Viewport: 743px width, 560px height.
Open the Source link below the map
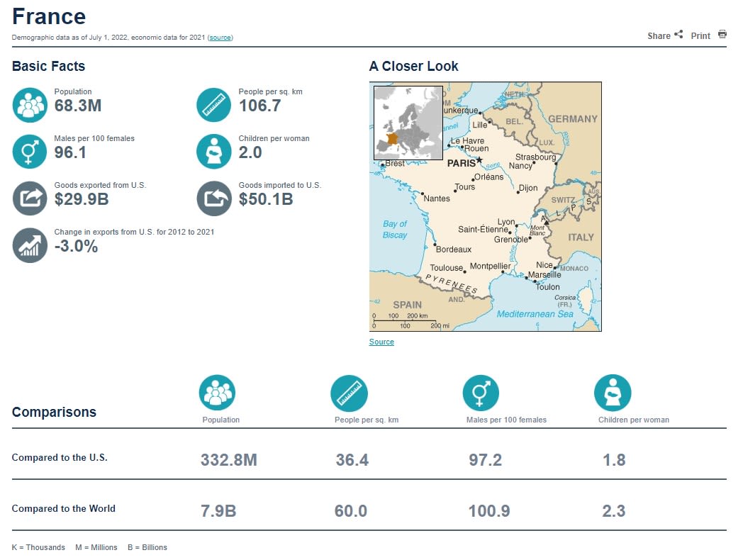tap(381, 342)
